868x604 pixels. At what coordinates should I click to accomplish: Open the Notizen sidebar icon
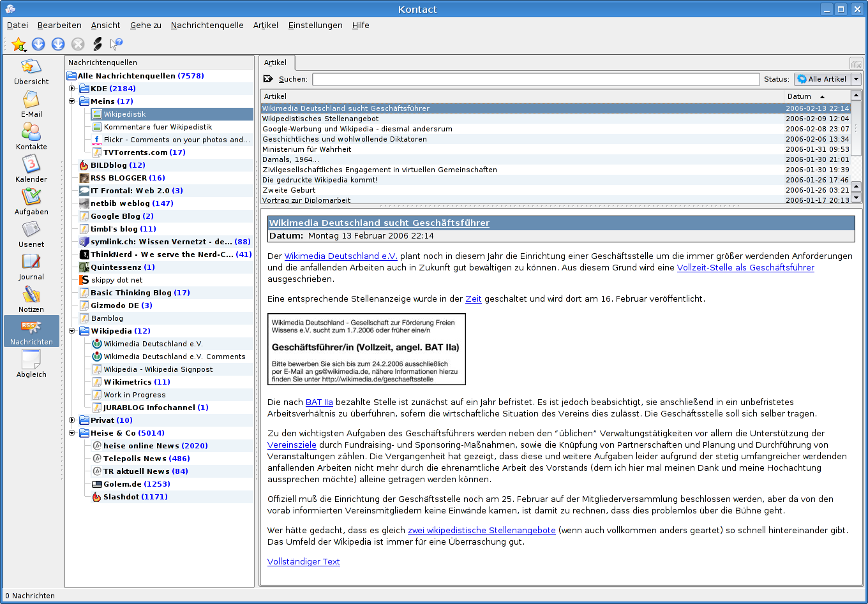[31, 300]
